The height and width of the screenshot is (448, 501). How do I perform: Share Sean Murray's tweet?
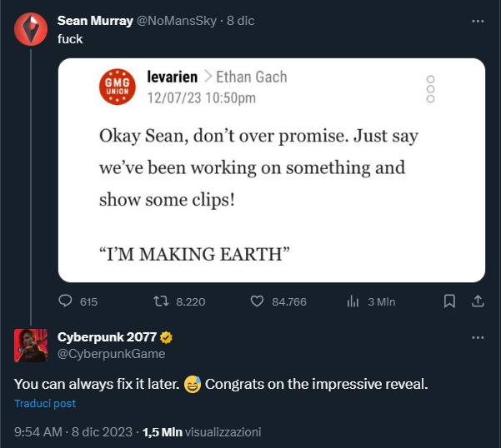click(x=478, y=301)
